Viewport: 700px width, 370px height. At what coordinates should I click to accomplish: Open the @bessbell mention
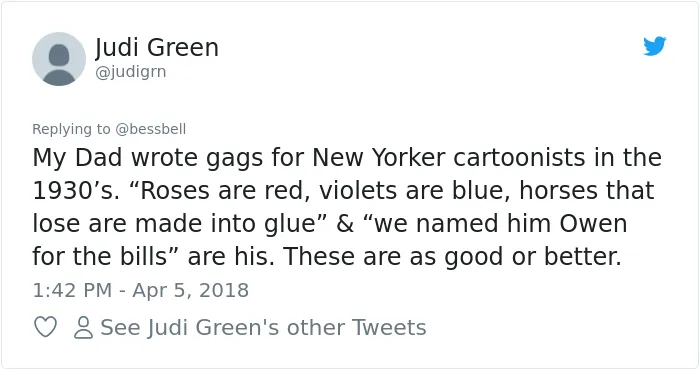(150, 129)
